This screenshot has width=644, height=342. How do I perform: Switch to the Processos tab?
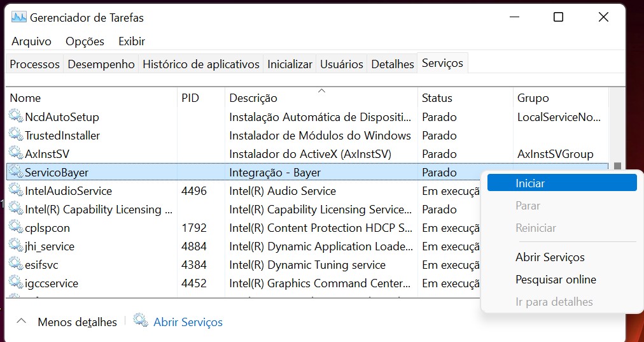coord(34,64)
